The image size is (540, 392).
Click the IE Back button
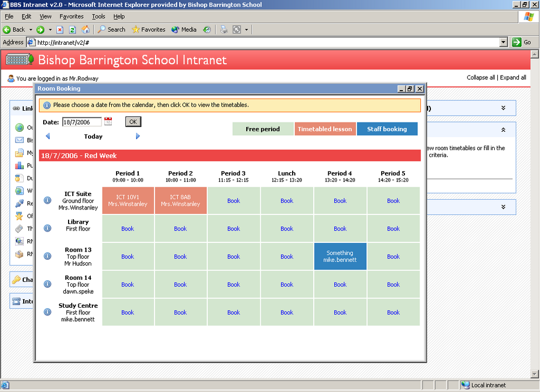(14, 30)
